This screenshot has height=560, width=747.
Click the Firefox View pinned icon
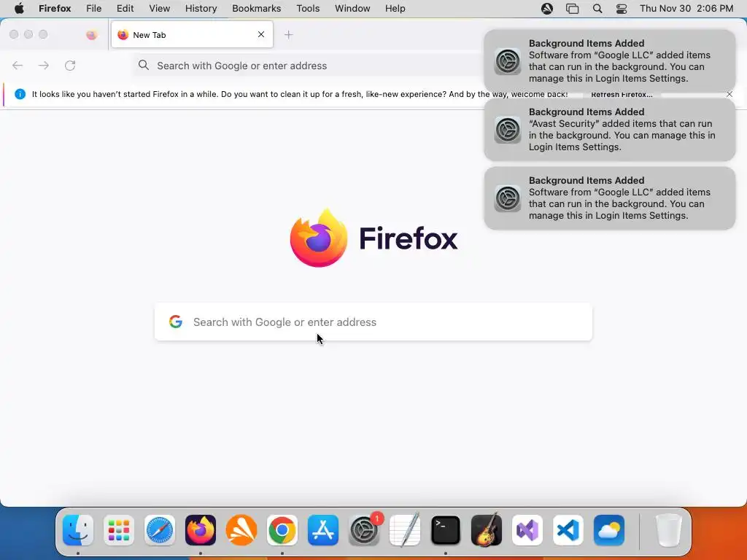[x=91, y=35]
